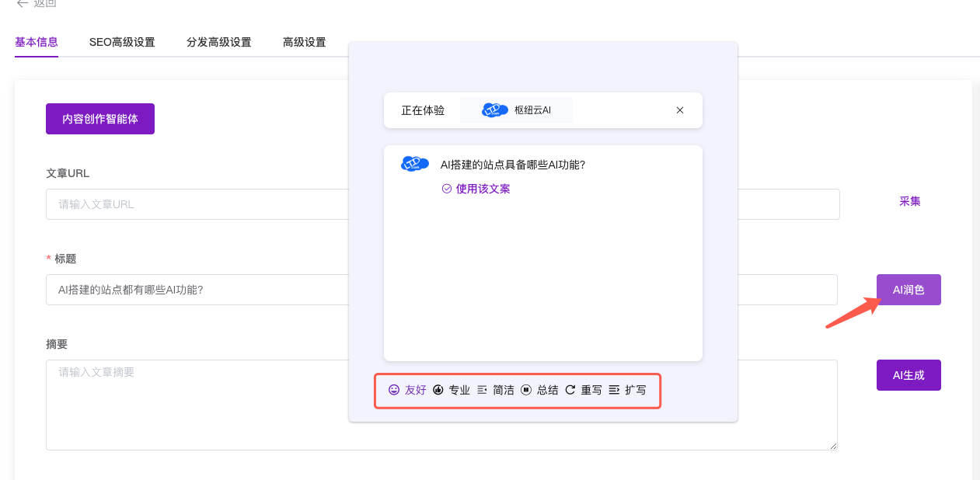Choose the 扩写 expand-writing option
Image resolution: width=980 pixels, height=480 pixels.
click(627, 390)
